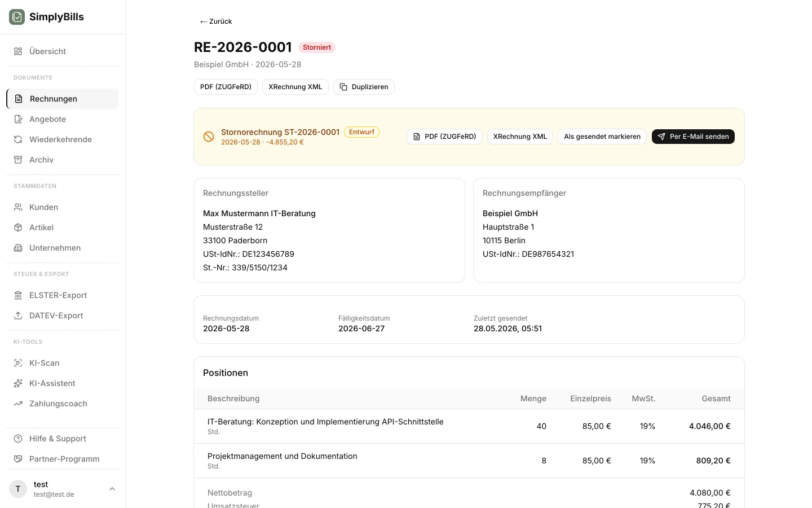Send Stornorechnung per E-Mail
Screen dimensions: 812x508
(x=693, y=137)
